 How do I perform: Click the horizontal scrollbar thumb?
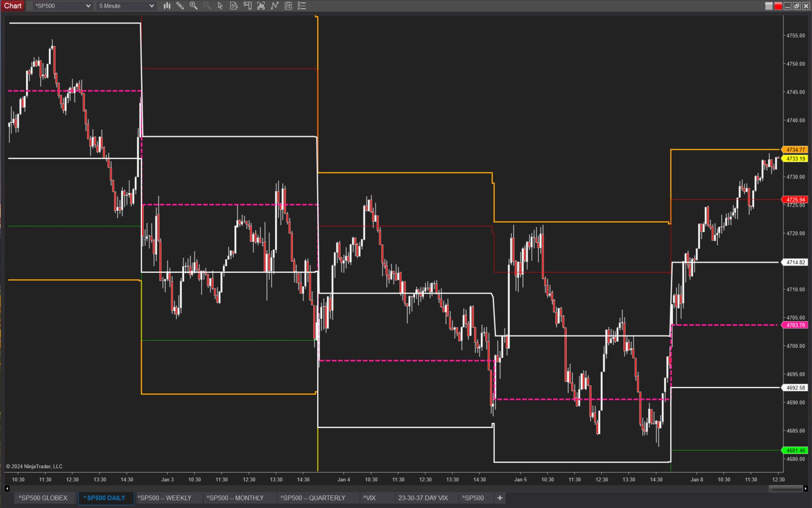point(786,489)
